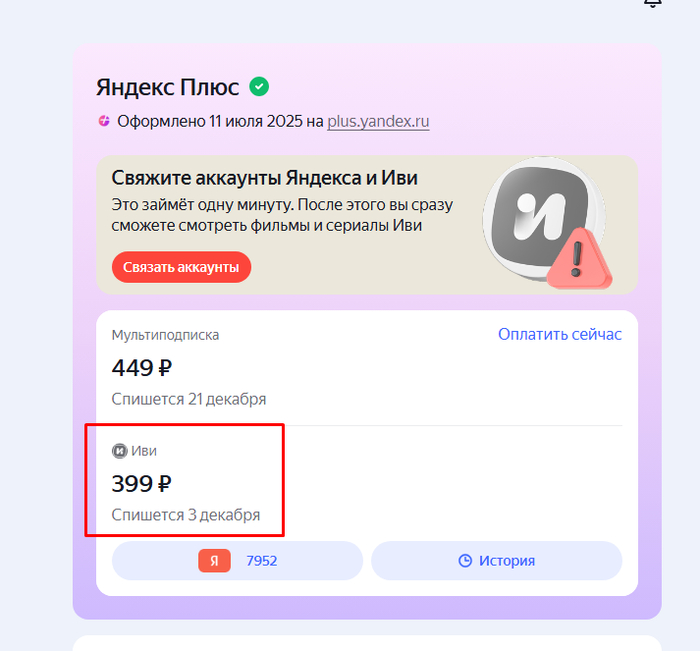Click the Спишется 3 декабря text

[x=185, y=515]
